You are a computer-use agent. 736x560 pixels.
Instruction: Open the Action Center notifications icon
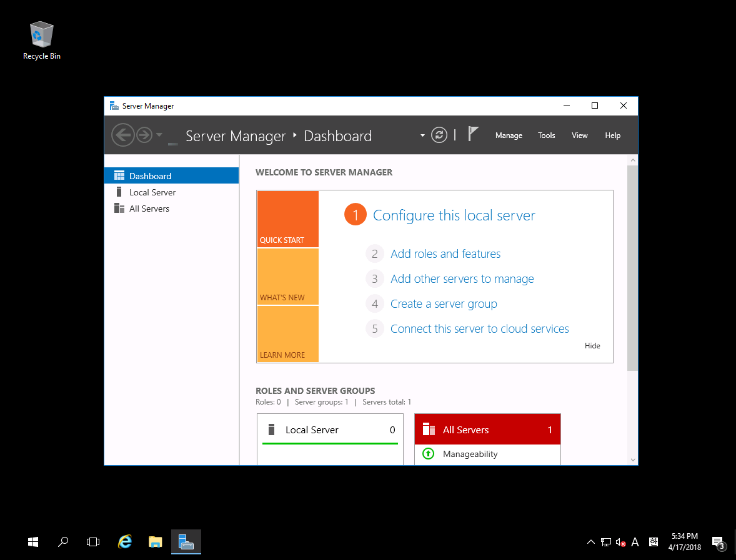coord(718,543)
